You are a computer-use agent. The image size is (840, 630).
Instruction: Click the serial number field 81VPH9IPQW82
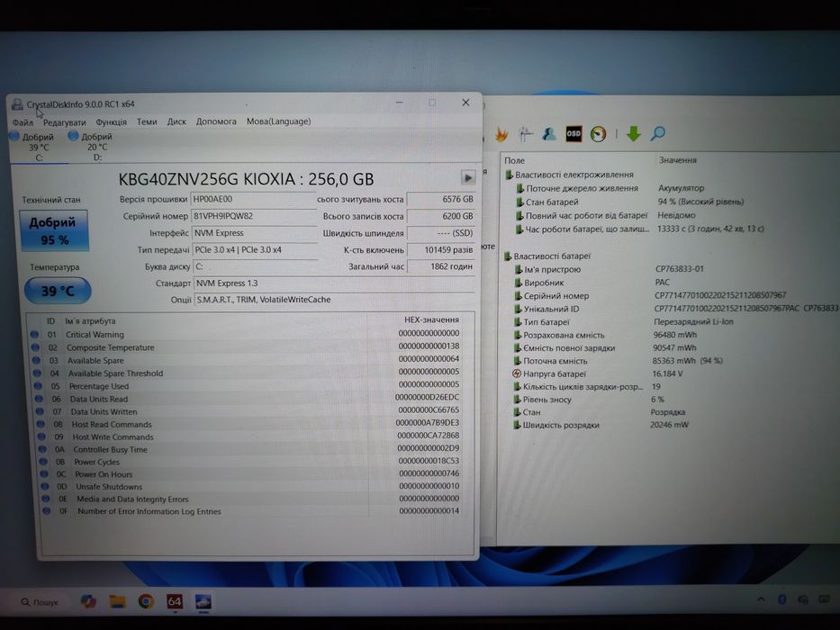click(x=253, y=216)
